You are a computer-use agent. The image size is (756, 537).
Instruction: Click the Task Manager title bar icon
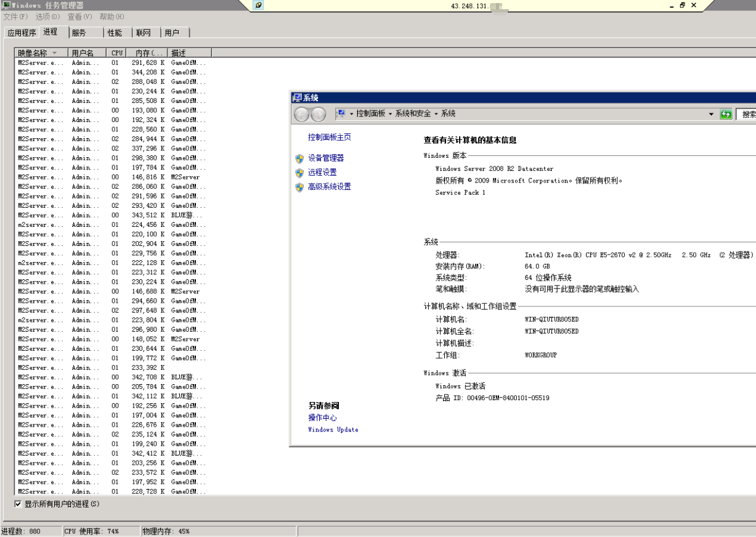coord(6,5)
